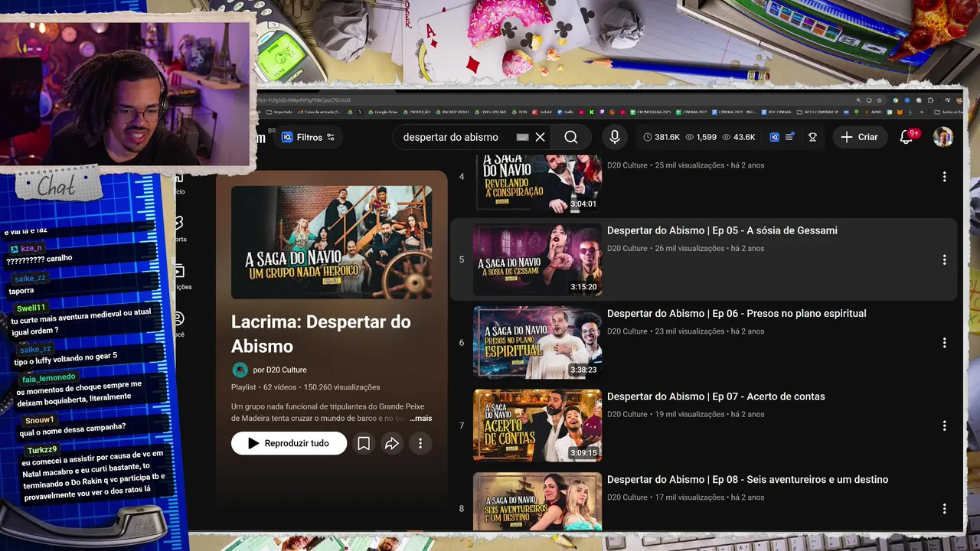Open the playlist cover thumbnail 'Um grupo nada heroico'
Image resolution: width=980 pixels, height=551 pixels.
pos(332,242)
